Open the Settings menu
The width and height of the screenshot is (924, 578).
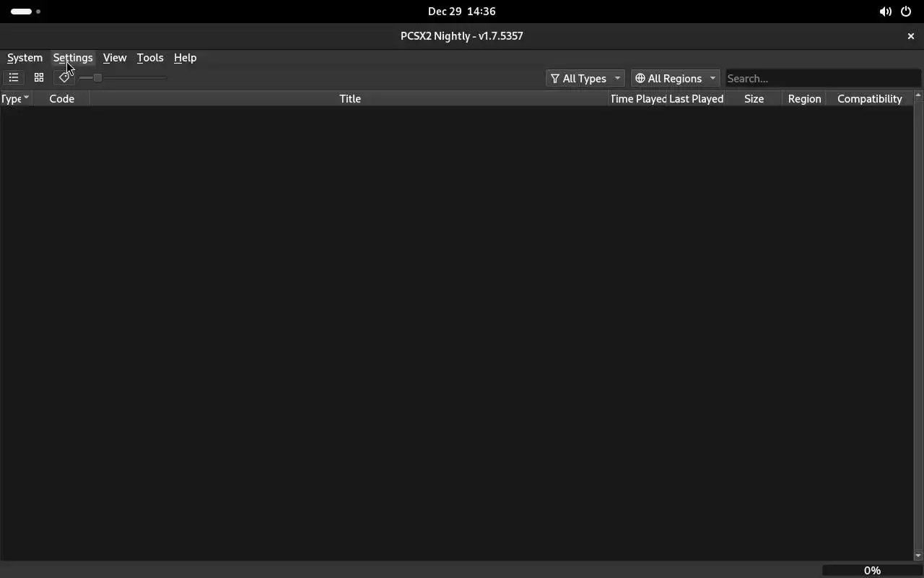pos(73,58)
